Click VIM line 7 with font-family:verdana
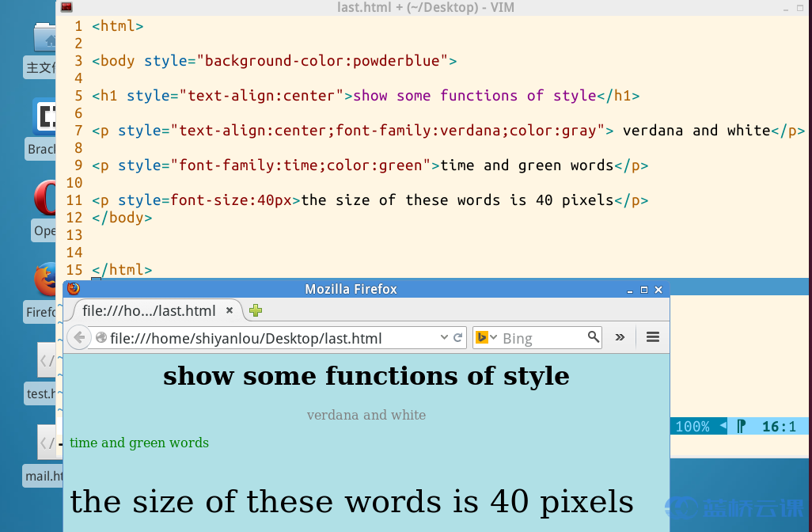This screenshot has width=812, height=532. [x=448, y=131]
